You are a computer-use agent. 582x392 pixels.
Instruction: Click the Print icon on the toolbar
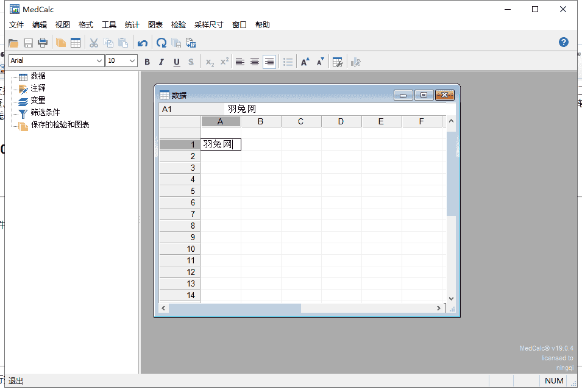coord(42,42)
